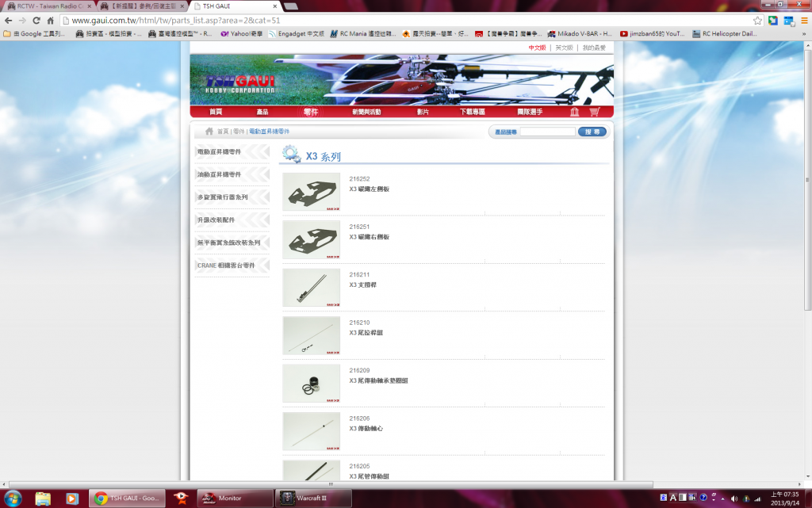The width and height of the screenshot is (812, 508).
Task: Select 升級改裝配件 in sidebar
Action: 232,220
